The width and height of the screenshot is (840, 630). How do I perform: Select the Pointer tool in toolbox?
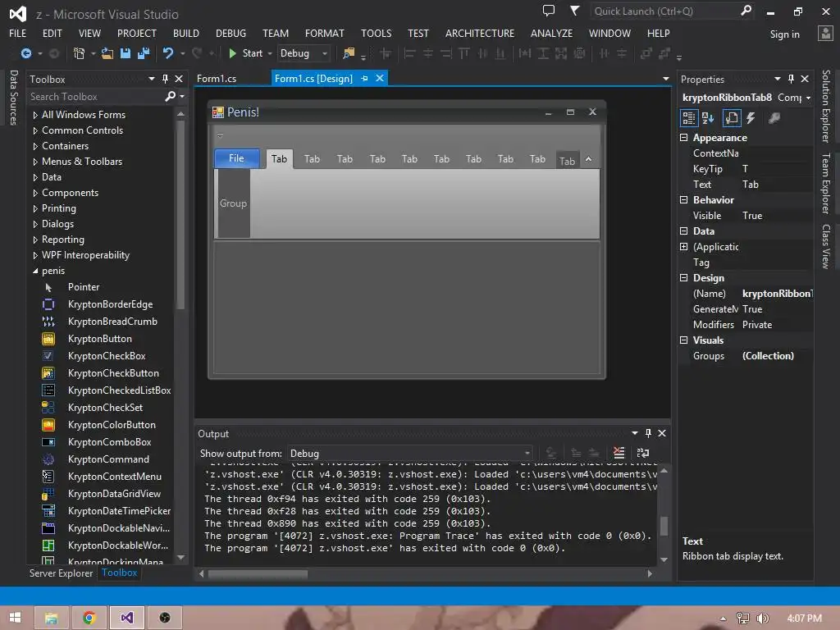pos(84,287)
